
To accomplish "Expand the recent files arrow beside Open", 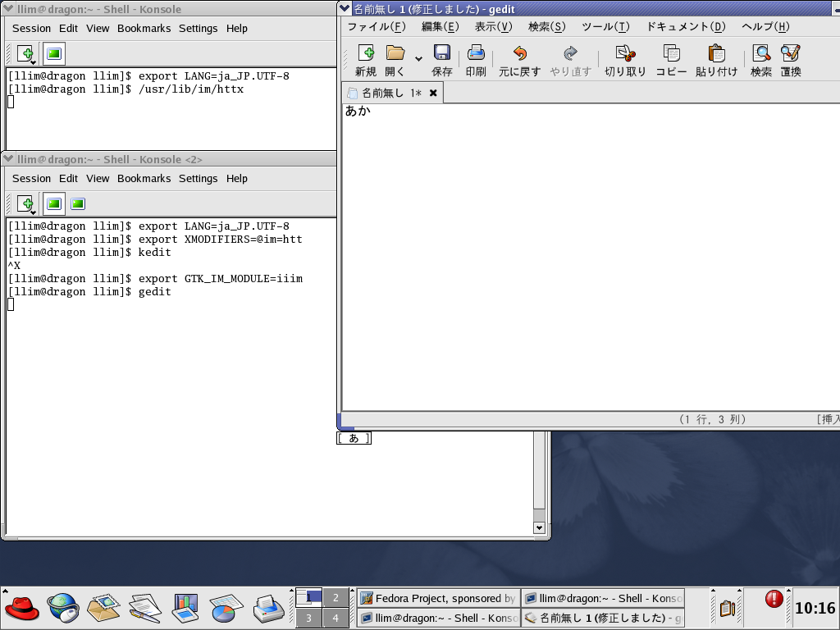I will point(418,58).
